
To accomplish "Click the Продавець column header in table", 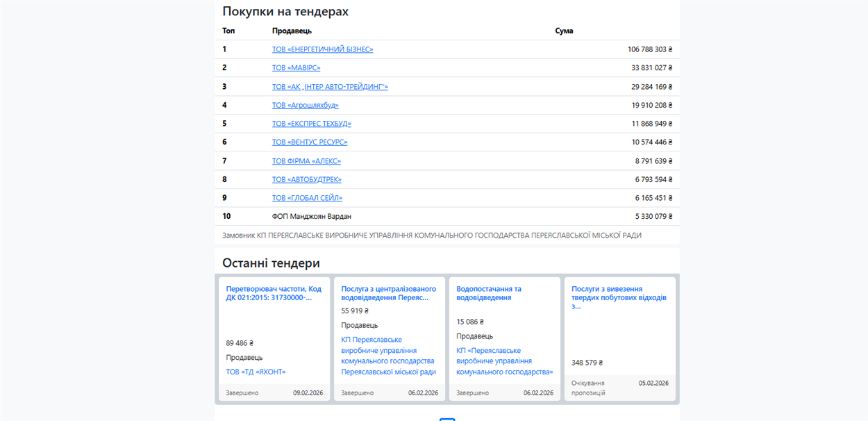I will pyautogui.click(x=292, y=31).
